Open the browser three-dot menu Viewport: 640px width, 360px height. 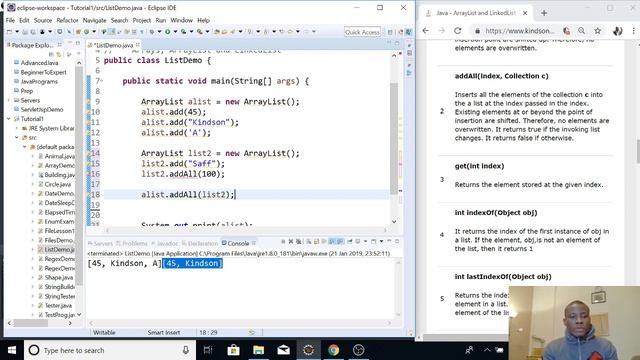pos(633,31)
